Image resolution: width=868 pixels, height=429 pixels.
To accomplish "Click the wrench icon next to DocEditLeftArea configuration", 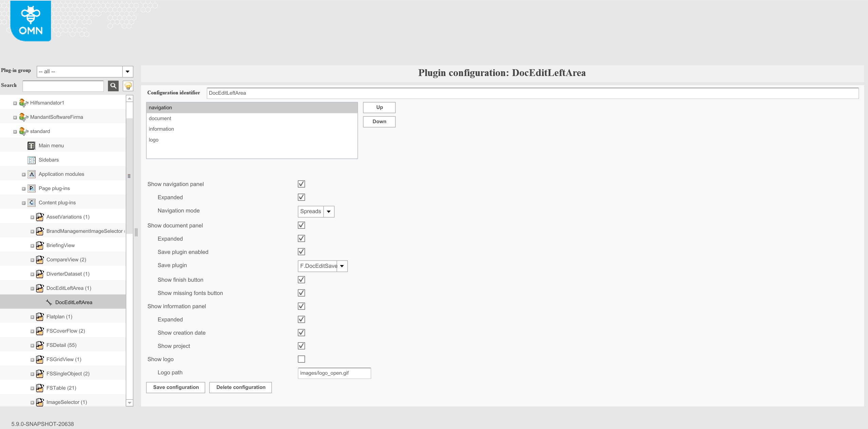I will (49, 302).
